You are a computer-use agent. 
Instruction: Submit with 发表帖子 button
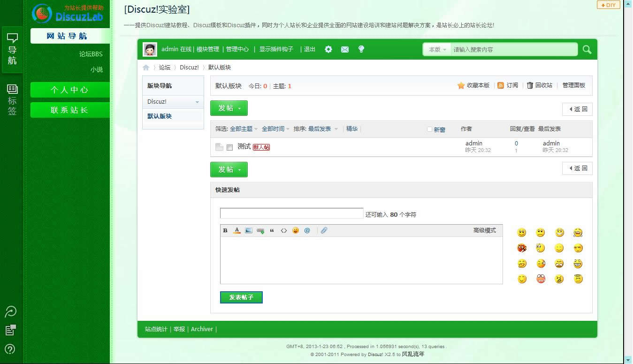(x=241, y=297)
